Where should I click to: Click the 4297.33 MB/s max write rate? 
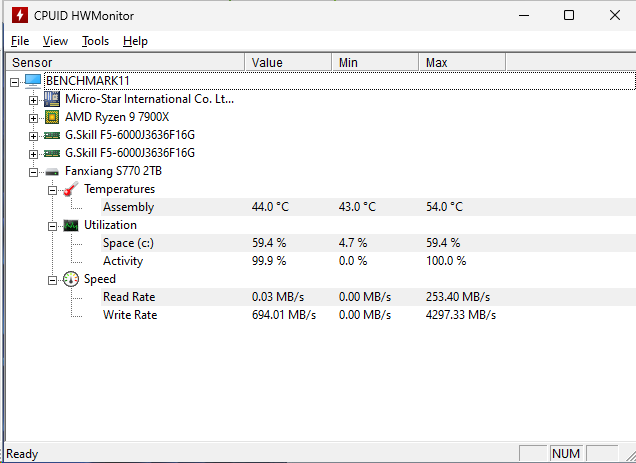click(x=461, y=315)
